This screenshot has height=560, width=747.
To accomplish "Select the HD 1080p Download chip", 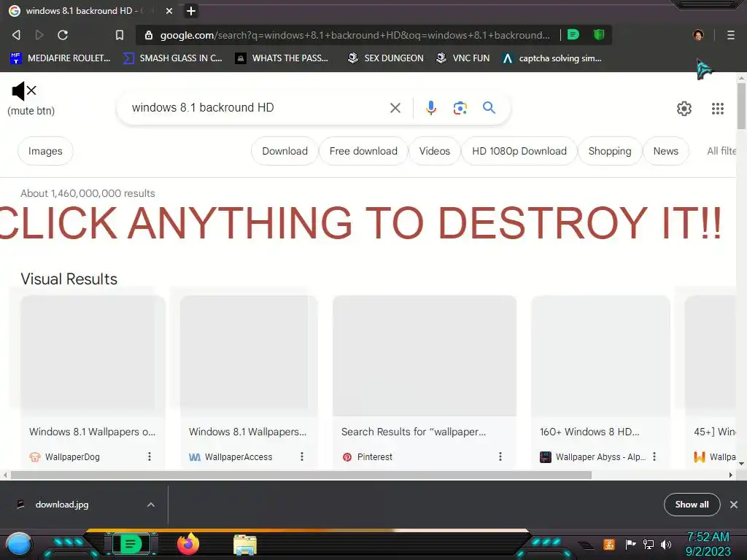I will 519,151.
